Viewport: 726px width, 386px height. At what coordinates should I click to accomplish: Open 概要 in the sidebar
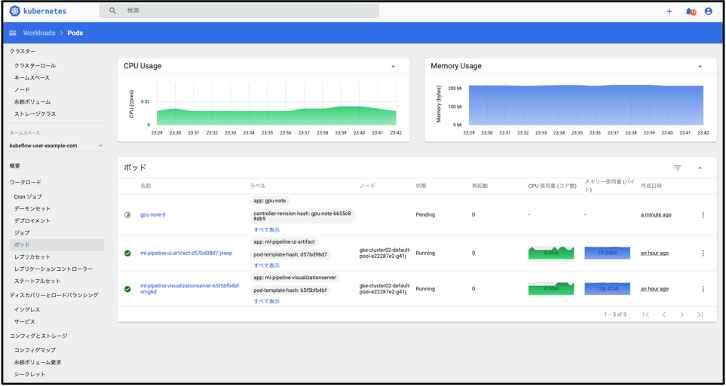click(x=15, y=166)
